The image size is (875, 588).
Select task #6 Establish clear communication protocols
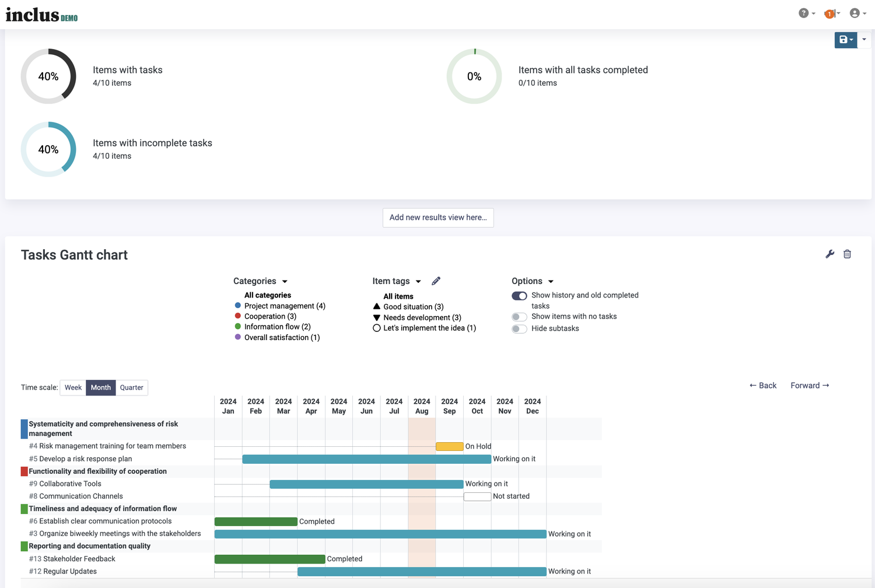click(x=100, y=521)
